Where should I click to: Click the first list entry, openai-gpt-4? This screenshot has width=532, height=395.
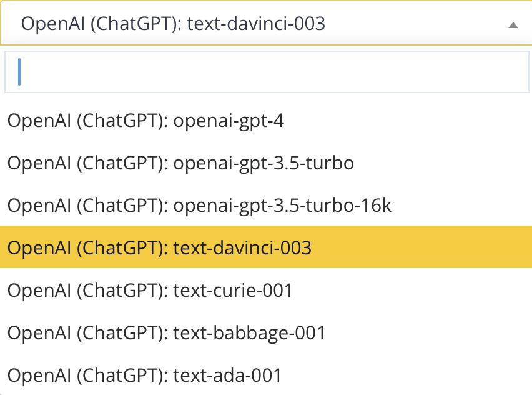click(145, 121)
